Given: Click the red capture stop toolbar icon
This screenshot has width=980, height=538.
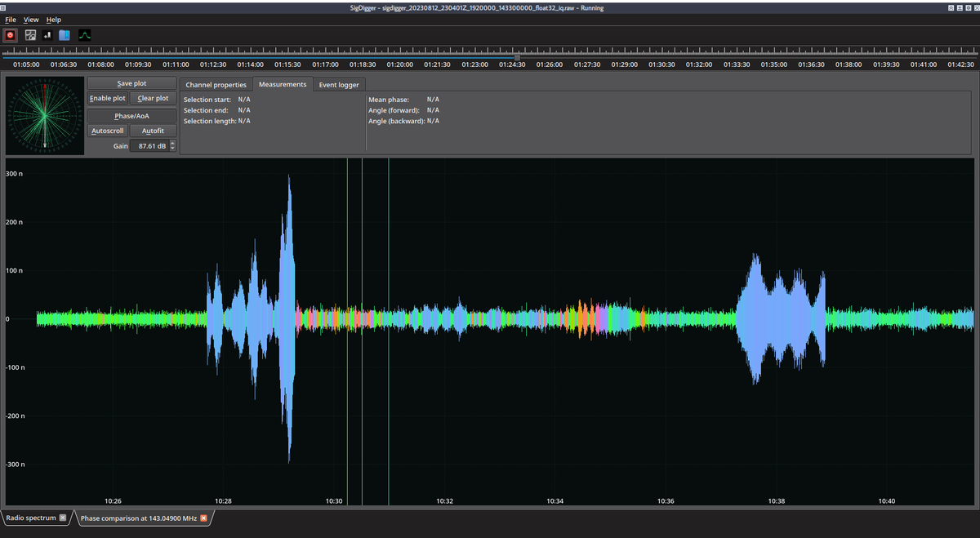Looking at the screenshot, I should coord(11,35).
